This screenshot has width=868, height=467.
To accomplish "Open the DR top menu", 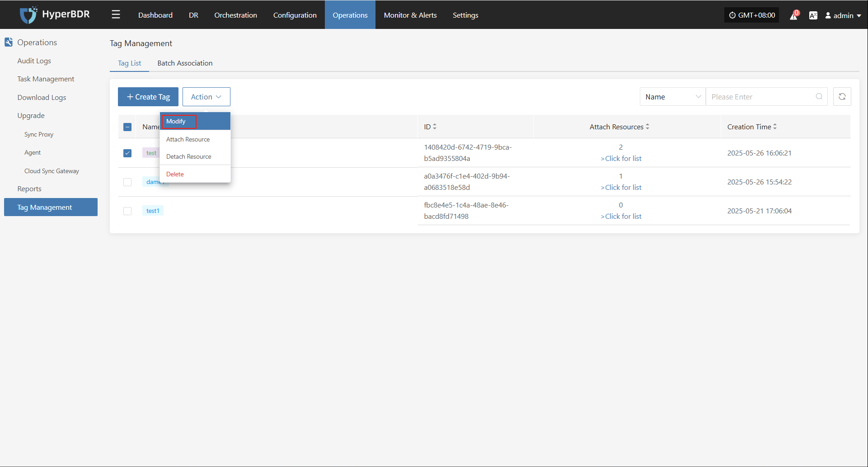I will pos(193,15).
